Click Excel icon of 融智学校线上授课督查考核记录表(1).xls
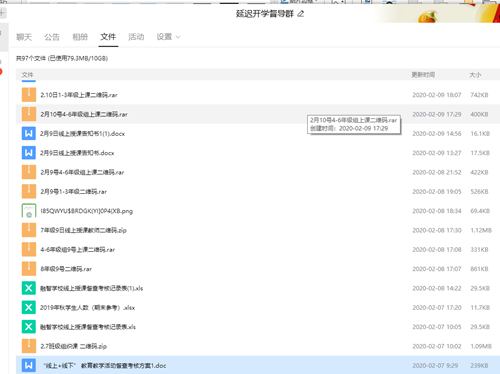The image size is (500, 374). (29, 288)
